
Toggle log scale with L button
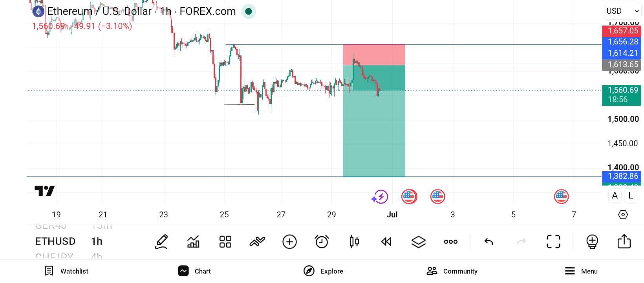[631, 195]
